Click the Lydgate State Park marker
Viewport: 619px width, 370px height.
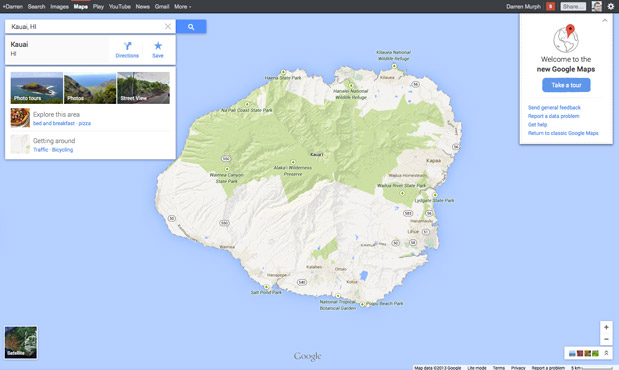(x=435, y=195)
